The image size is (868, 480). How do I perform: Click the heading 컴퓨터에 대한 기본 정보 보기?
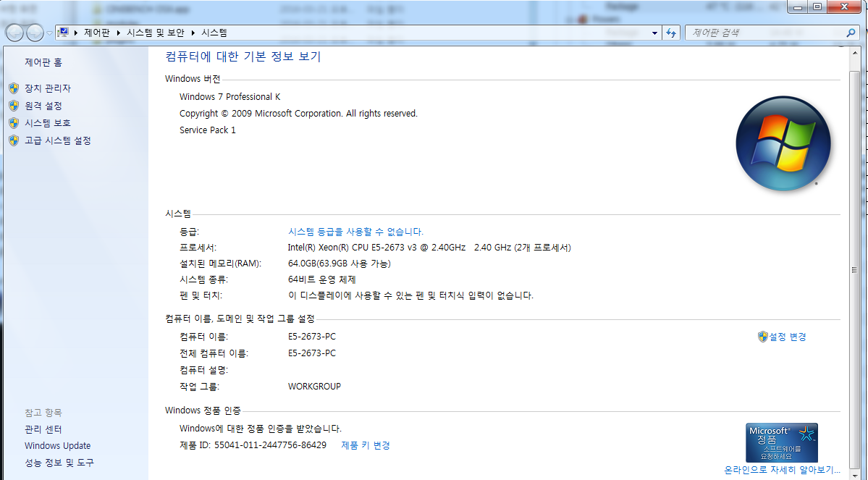[243, 56]
